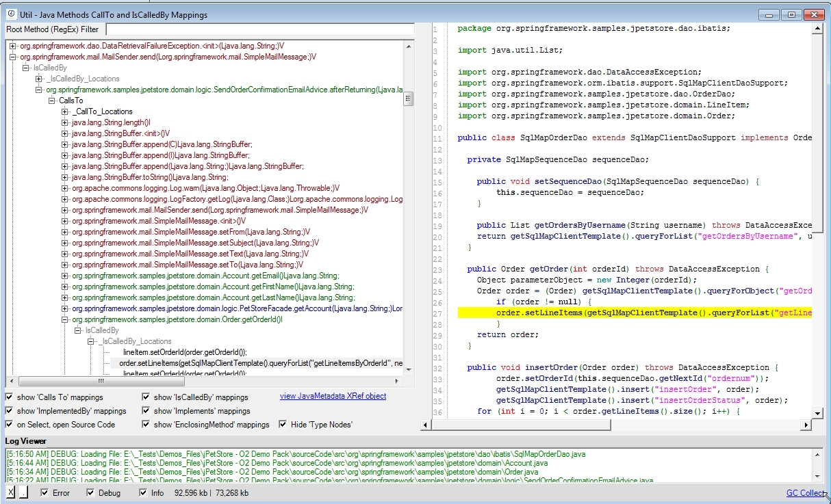Expand the Log.warn tree node
The width and height of the screenshot is (831, 504).
(64, 188)
